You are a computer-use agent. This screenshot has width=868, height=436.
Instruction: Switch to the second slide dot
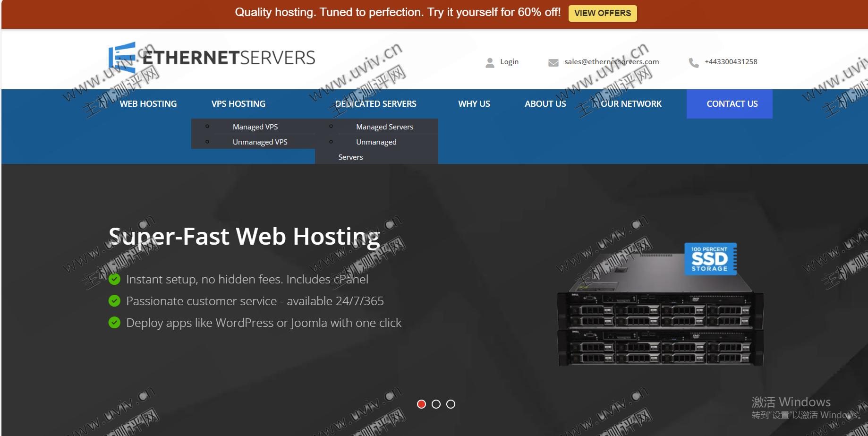click(436, 404)
